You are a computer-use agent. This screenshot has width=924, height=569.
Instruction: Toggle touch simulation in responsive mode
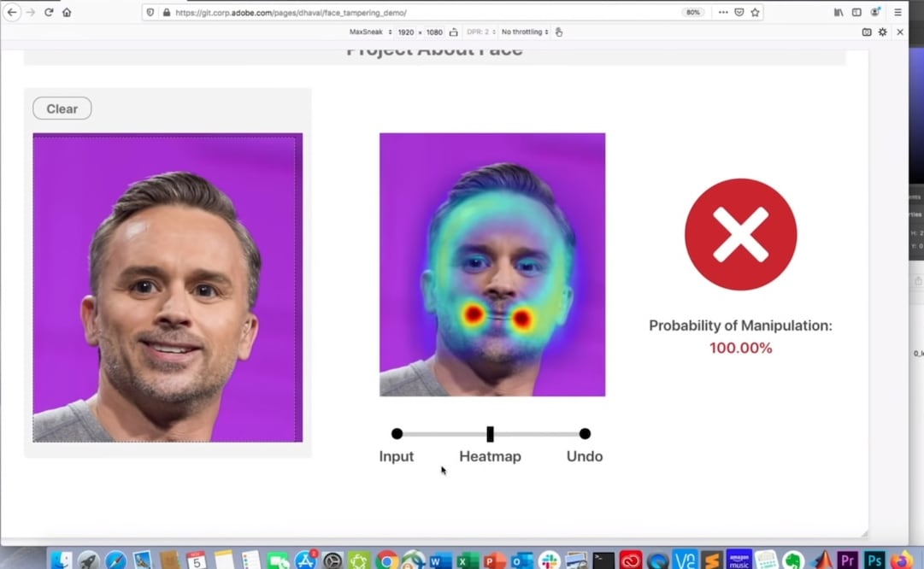click(x=559, y=32)
